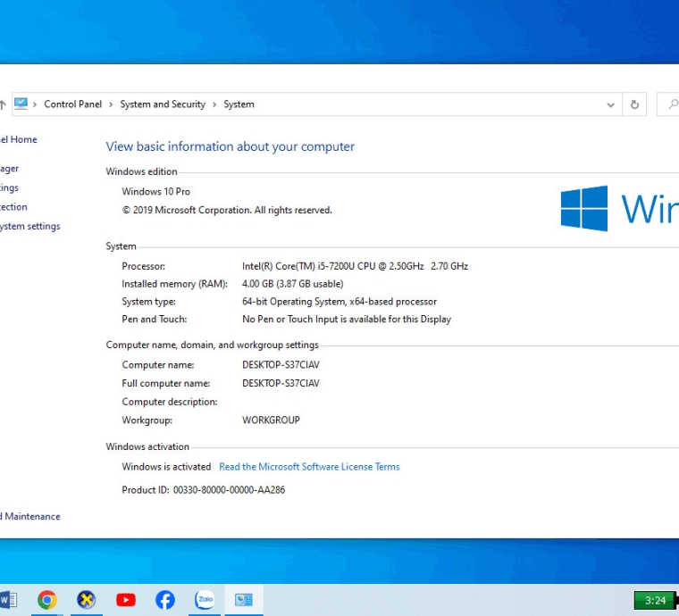
Task: Open Remote settings sidebar link
Action: (x=9, y=187)
